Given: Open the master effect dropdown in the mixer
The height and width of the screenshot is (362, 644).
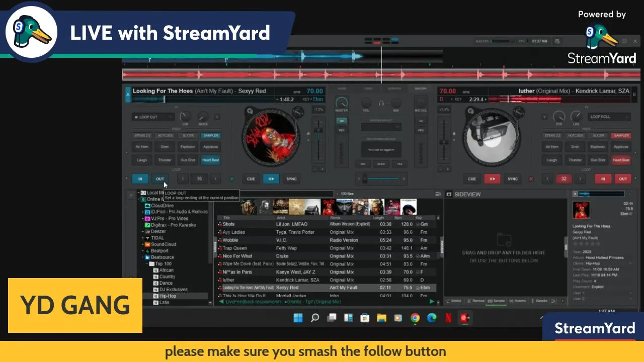Looking at the screenshot, I should click(381, 127).
